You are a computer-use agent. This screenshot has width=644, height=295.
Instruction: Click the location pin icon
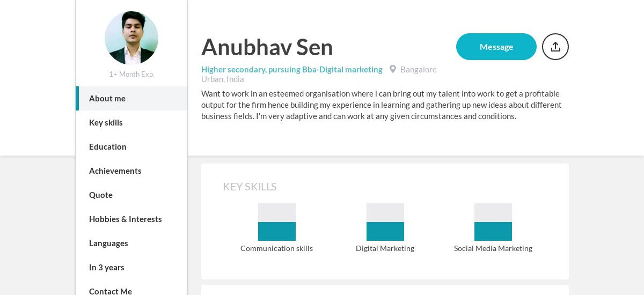pos(393,69)
